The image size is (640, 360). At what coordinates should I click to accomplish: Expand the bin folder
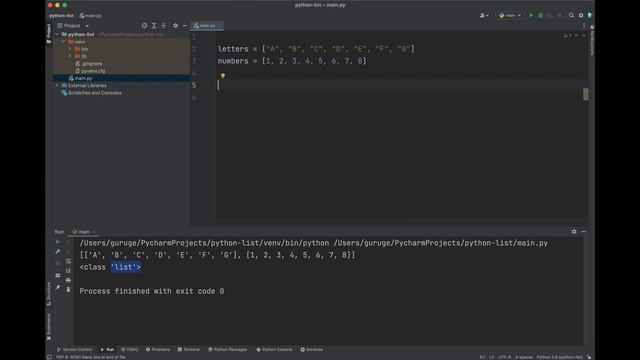tap(70, 49)
